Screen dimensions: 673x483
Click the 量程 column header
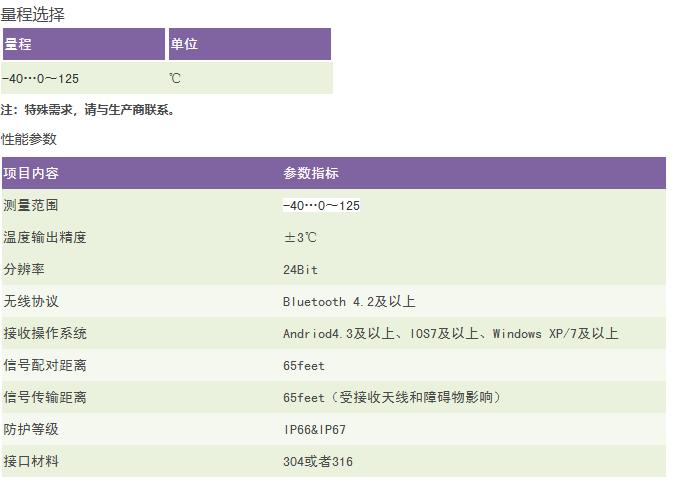point(18,44)
